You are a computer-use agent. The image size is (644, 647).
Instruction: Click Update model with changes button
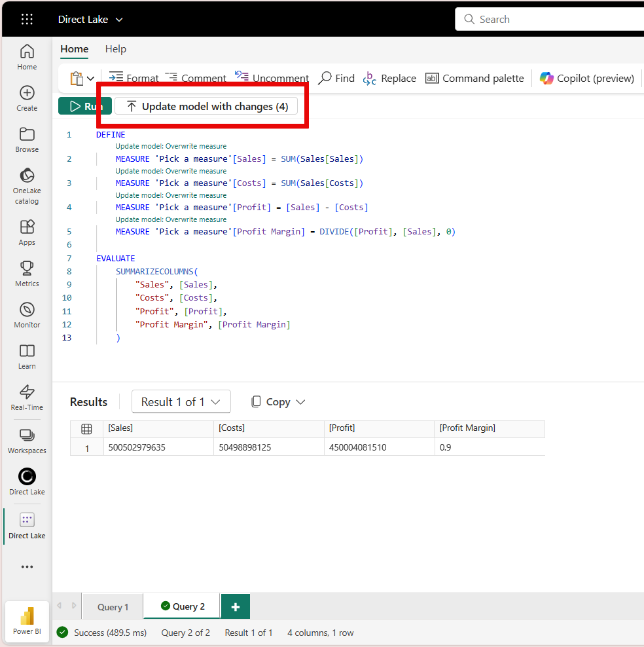point(206,106)
